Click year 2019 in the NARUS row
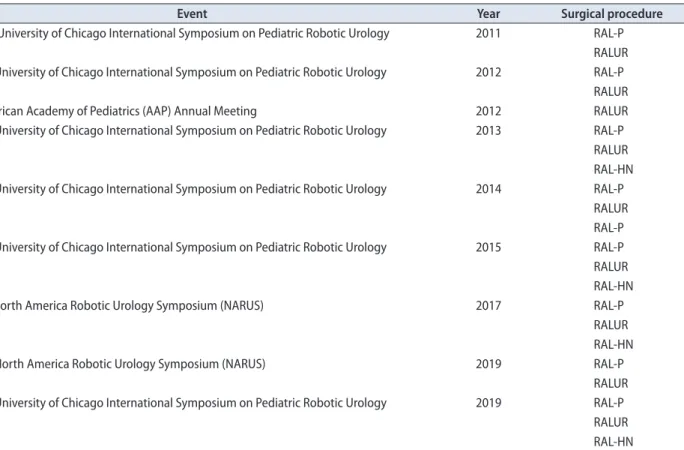Viewport: 684px width, 450px height. pyautogui.click(x=488, y=364)
